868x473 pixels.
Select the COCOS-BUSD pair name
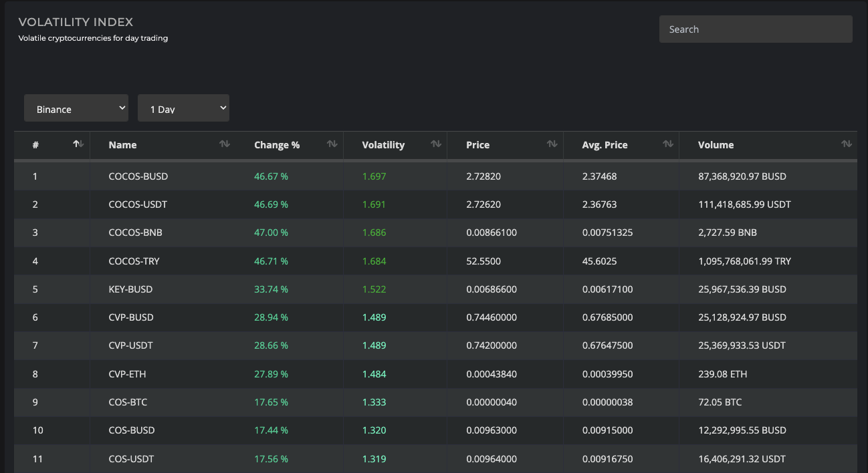138,176
